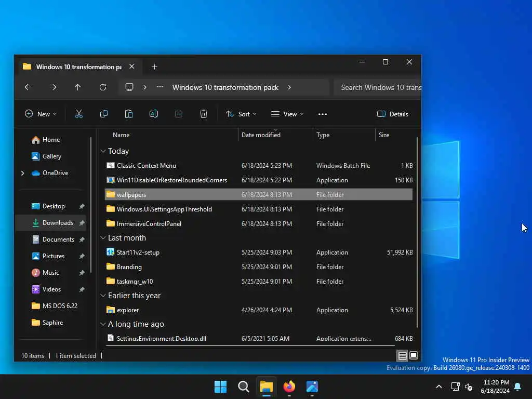
Task: Open the notification bell
Action: 518,387
